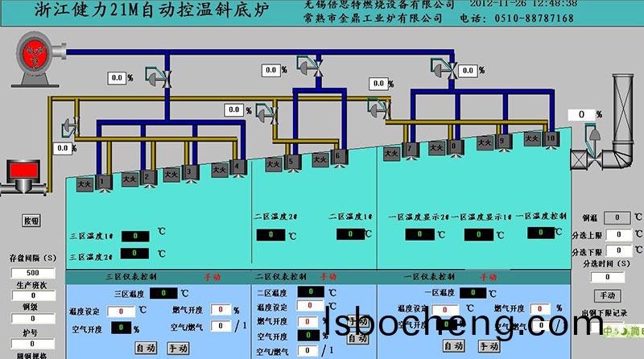Select burner number 1
The width and height of the screenshot is (644, 359).
[x=104, y=183]
